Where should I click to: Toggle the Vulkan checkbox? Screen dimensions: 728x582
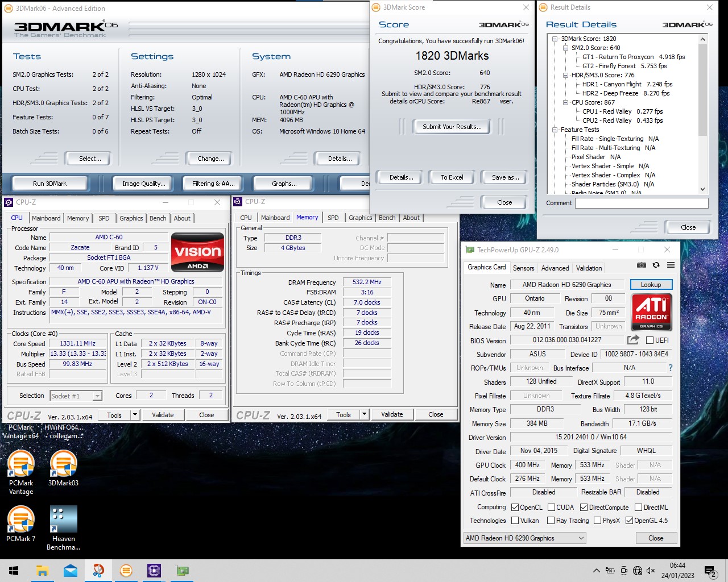click(515, 520)
